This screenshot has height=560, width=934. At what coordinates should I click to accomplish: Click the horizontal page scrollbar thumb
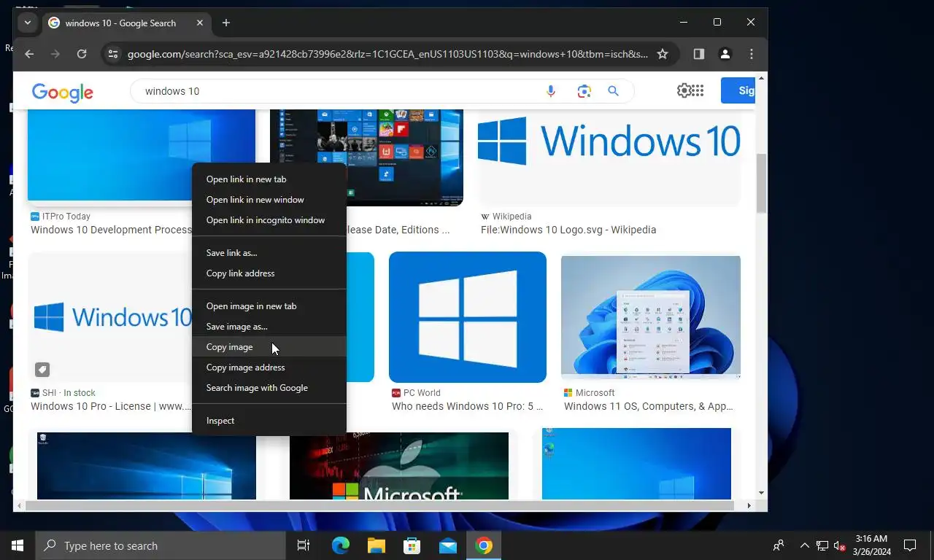(379, 505)
